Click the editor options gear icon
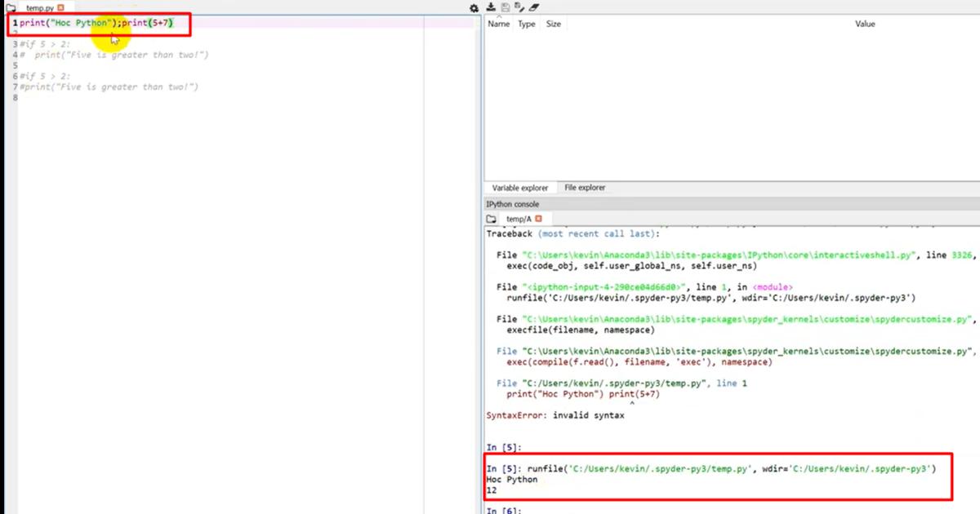 (474, 7)
